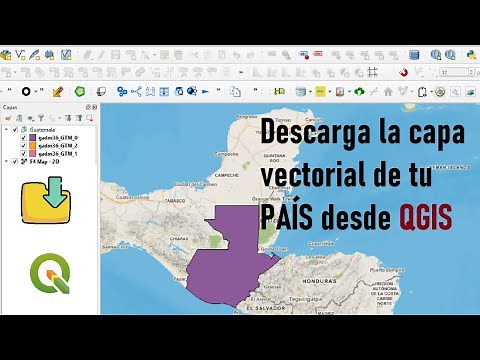Click the filter legend funnel icon in Capas

pyautogui.click(x=41, y=118)
